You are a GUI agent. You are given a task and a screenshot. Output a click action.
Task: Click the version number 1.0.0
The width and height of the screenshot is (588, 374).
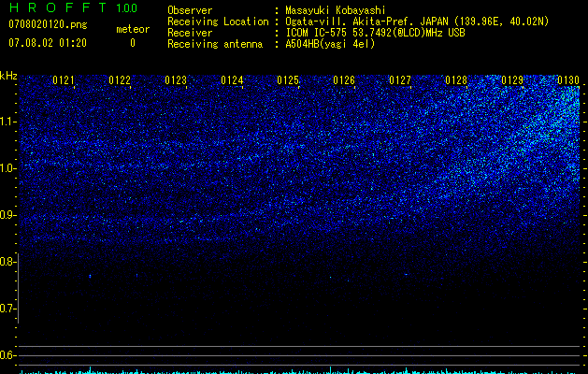pos(126,8)
